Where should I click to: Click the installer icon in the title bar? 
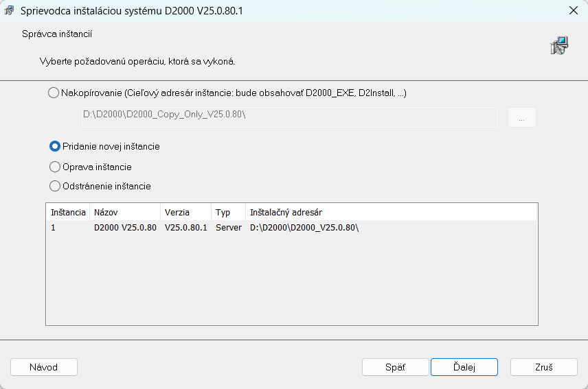10,10
